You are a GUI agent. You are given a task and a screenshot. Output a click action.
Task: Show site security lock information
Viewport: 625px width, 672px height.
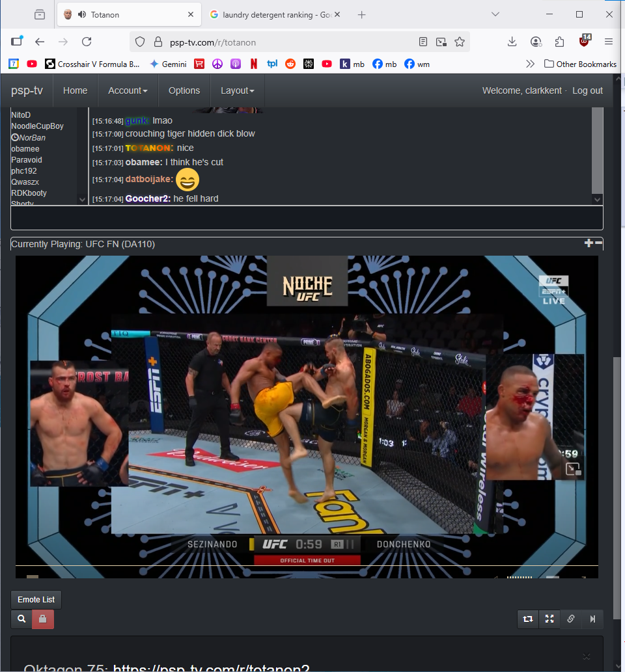point(158,42)
